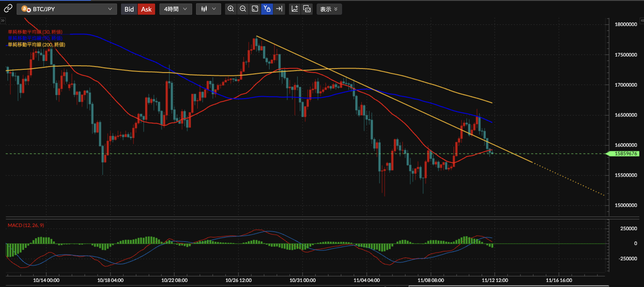Select the MACD (12, 26, 9) indicator label

(x=26, y=225)
